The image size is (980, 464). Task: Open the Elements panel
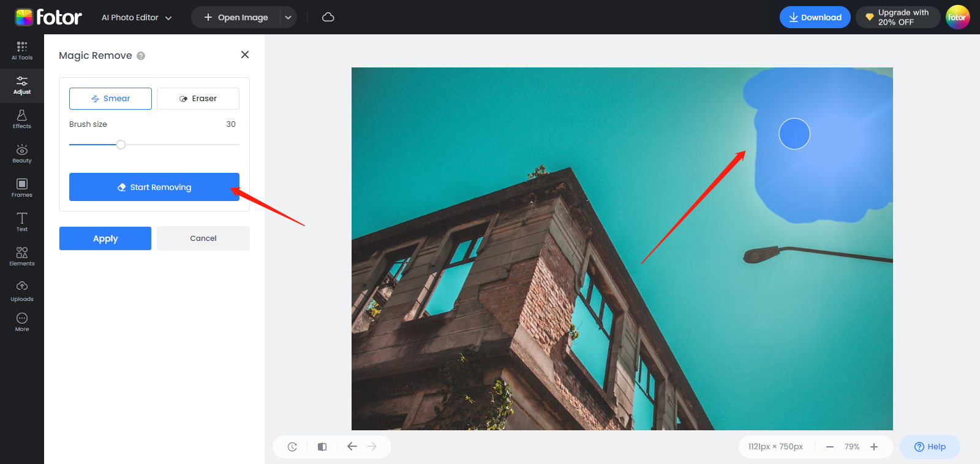point(22,256)
